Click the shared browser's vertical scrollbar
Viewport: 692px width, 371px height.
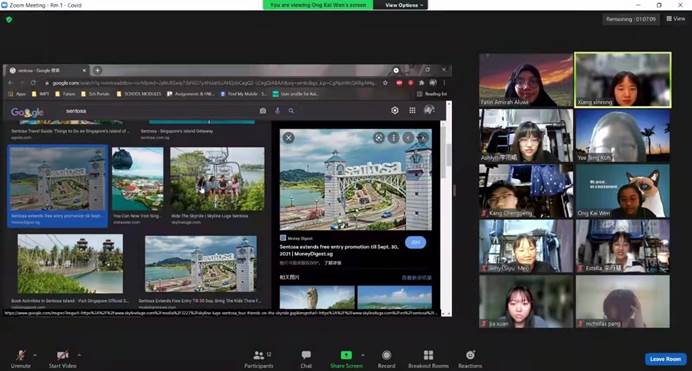[x=449, y=208]
